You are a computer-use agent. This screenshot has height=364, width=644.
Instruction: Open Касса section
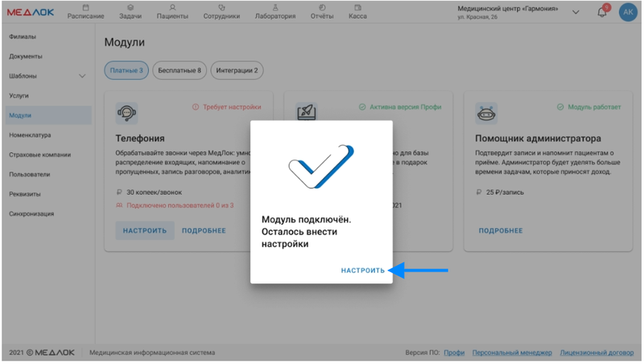coord(357,12)
